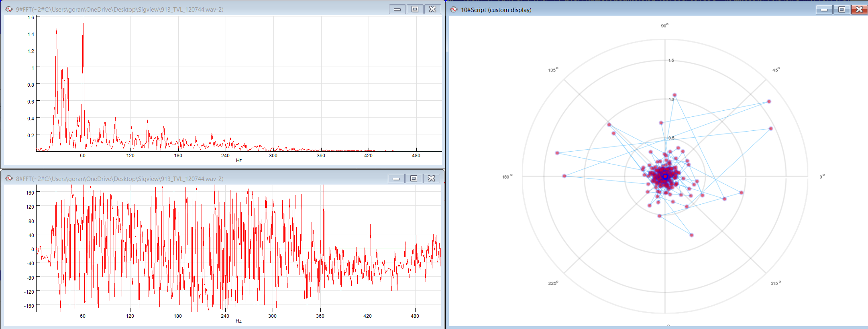The width and height of the screenshot is (868, 329).
Task: Select the 9#FFT window by its title text
Action: coord(120,9)
